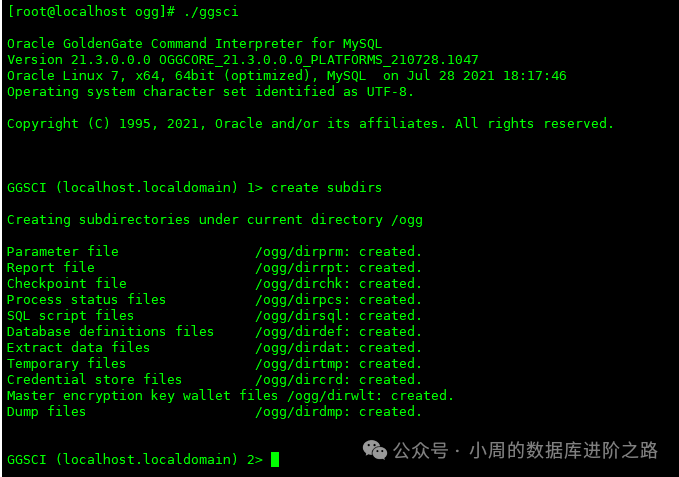The height and width of the screenshot is (477, 679).
Task: Click the 公众号 watermark text
Action: click(420, 451)
